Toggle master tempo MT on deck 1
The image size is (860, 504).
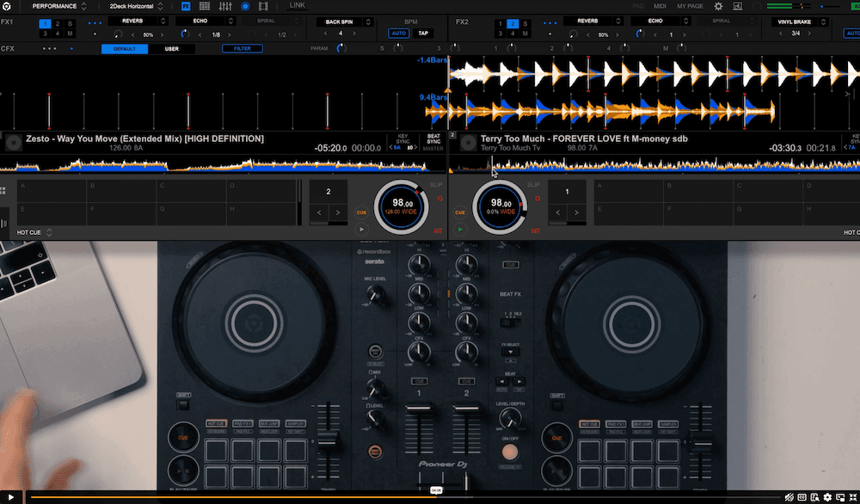(x=439, y=229)
